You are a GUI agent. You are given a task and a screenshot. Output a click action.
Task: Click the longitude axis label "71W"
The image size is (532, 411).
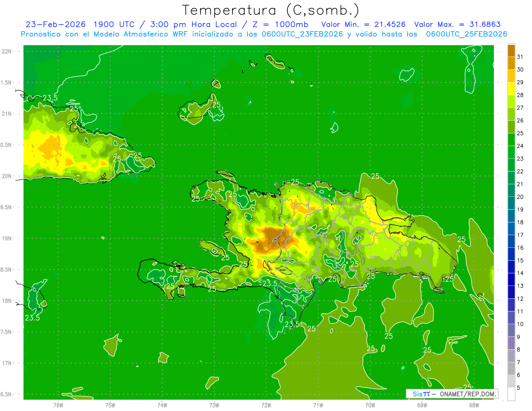(x=318, y=405)
